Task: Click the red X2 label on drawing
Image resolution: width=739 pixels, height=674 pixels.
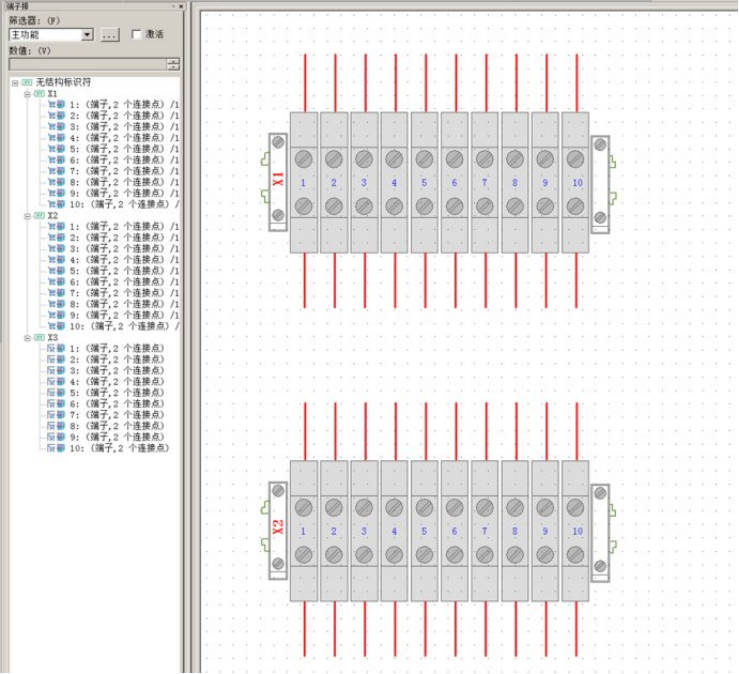Action: pos(278,527)
